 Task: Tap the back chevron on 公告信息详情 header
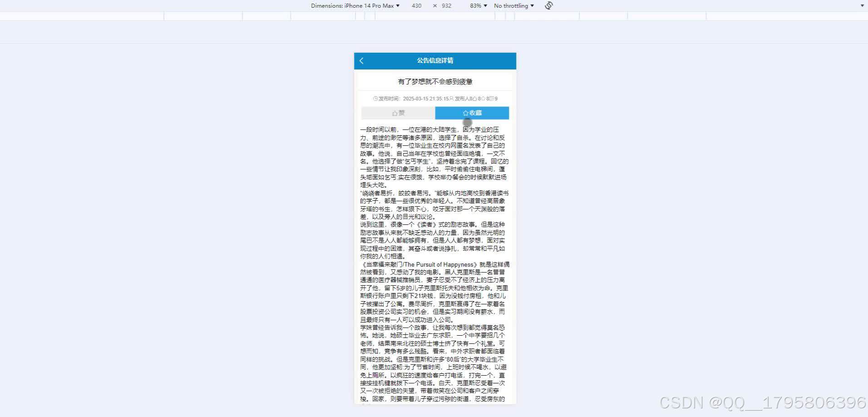(361, 60)
